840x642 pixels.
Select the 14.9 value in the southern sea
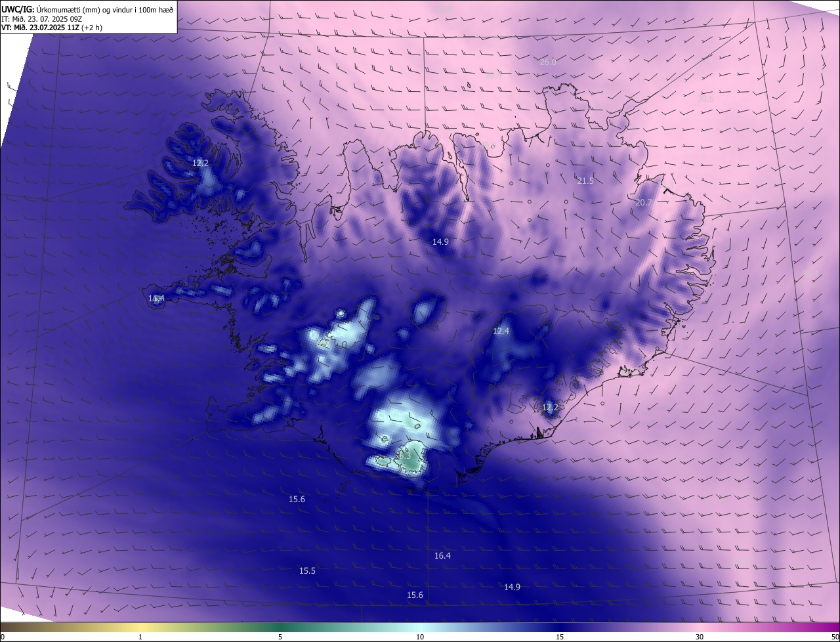pos(512,587)
